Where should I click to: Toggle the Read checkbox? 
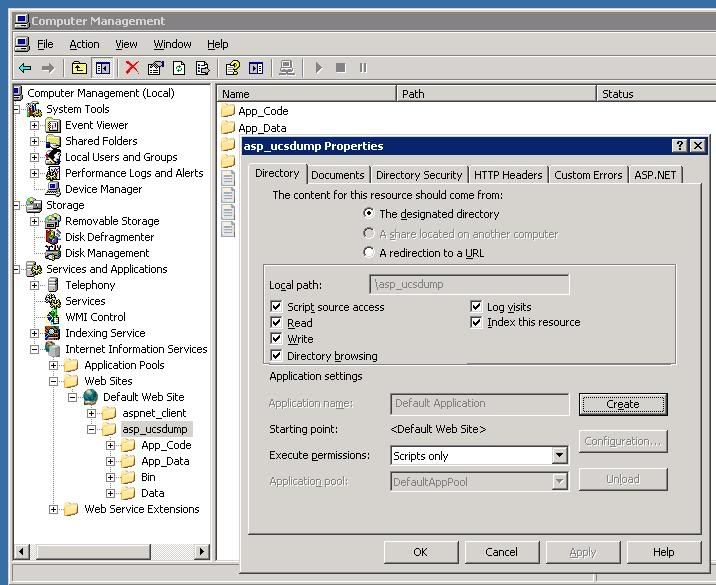tap(276, 322)
